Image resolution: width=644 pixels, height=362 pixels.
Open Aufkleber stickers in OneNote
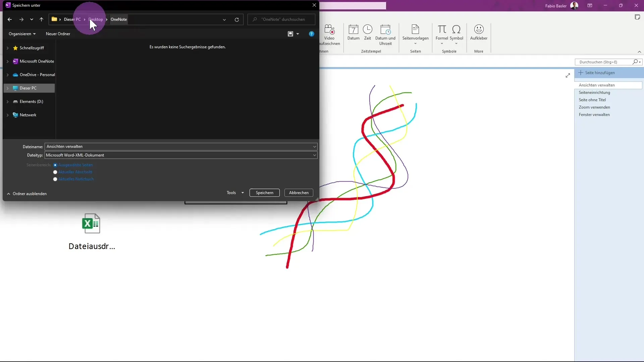[x=479, y=33]
